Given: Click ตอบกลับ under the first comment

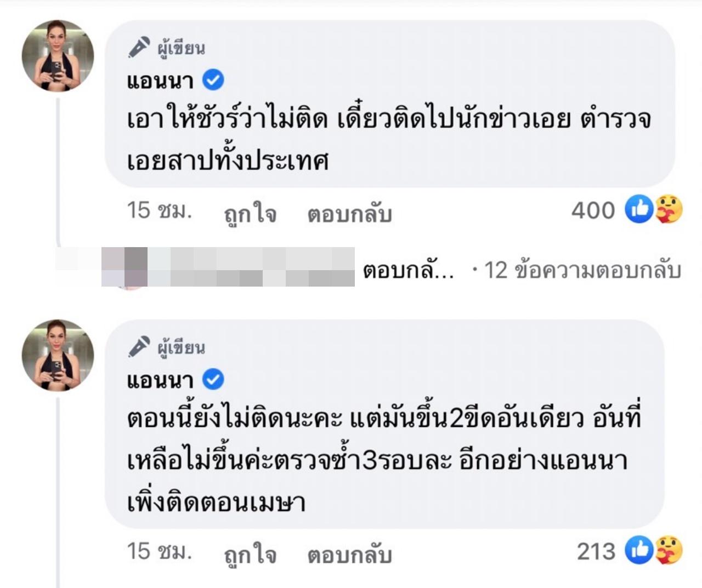Looking at the screenshot, I should [349, 214].
